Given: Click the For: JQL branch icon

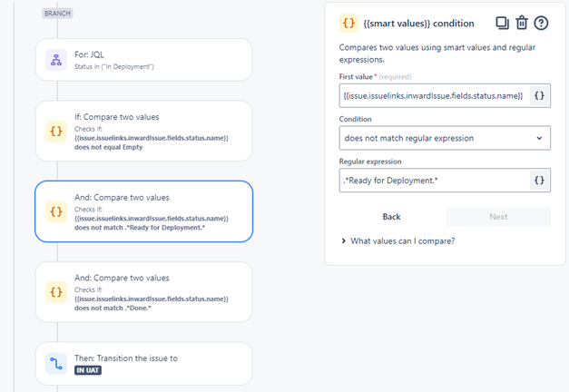Looking at the screenshot, I should (56, 61).
